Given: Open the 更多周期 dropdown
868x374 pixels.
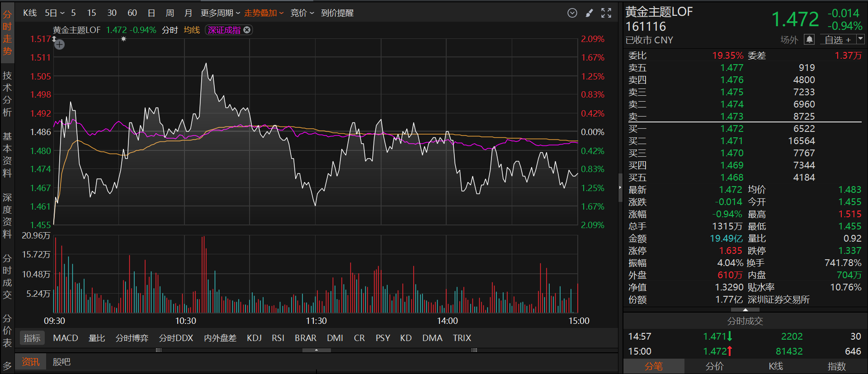Looking at the screenshot, I should click(x=220, y=13).
